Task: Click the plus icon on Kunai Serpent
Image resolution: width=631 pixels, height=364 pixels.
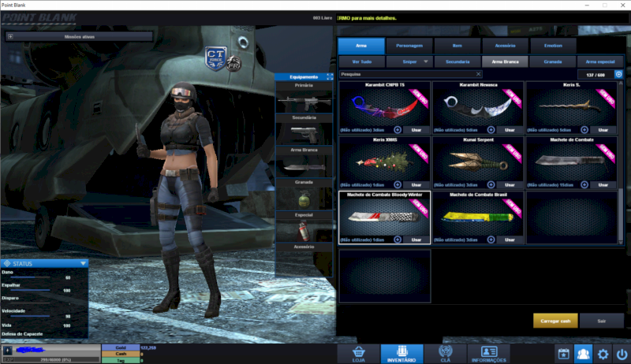Action: point(491,185)
